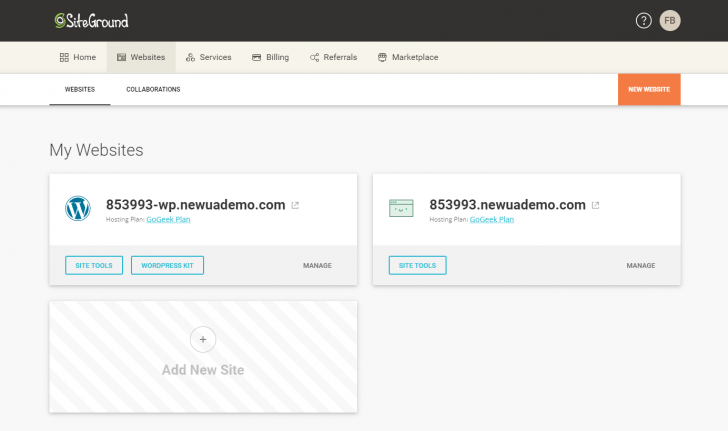Open 853993-wp.newuademo.com external link icon
The height and width of the screenshot is (431, 728).
295,205
